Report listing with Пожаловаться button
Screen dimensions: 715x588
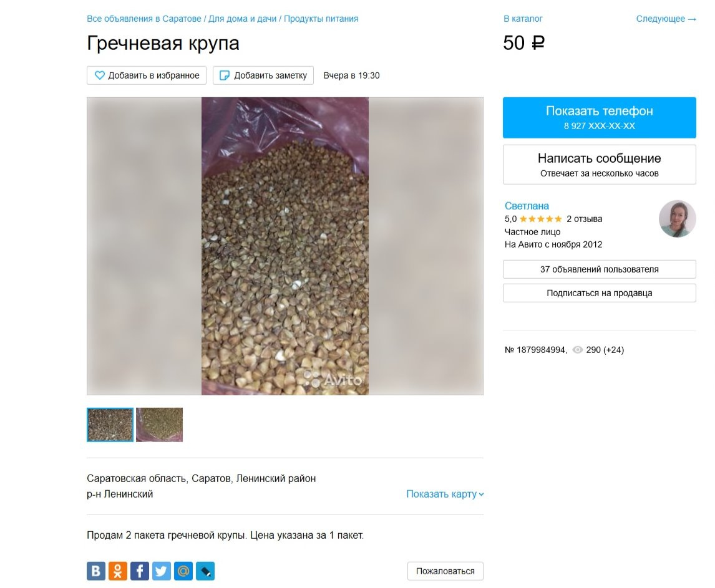point(445,571)
